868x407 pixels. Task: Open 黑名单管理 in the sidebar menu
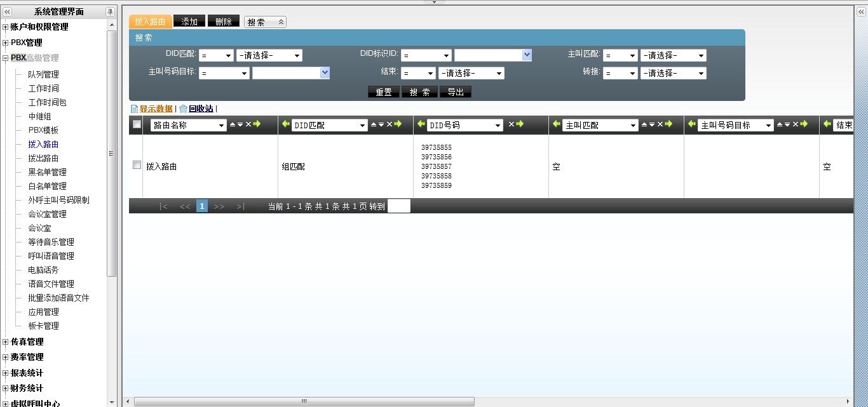click(x=47, y=172)
